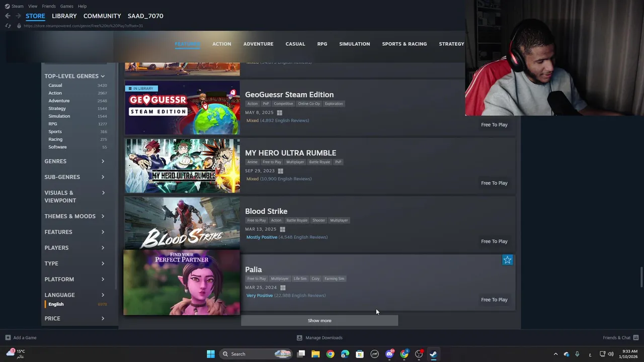644x362 pixels.
Task: Open Discord from the taskbar
Action: tap(389, 354)
